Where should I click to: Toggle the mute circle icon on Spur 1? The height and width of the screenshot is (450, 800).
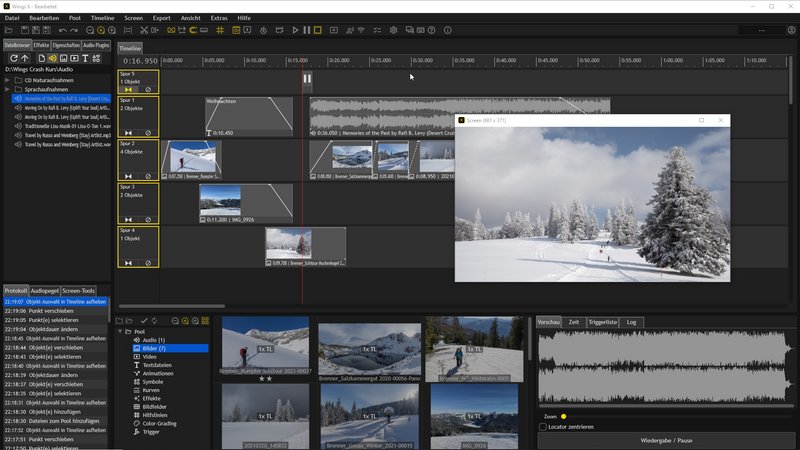point(148,133)
